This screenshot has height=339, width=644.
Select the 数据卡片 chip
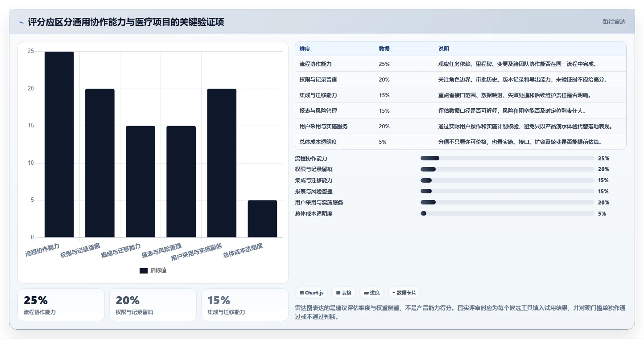pos(404,293)
